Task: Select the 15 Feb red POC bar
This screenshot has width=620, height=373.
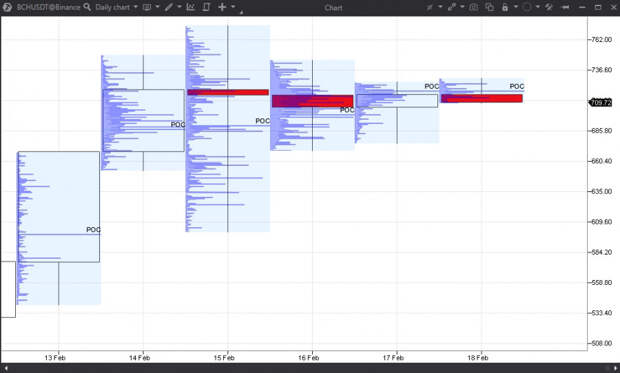Action: 228,92
